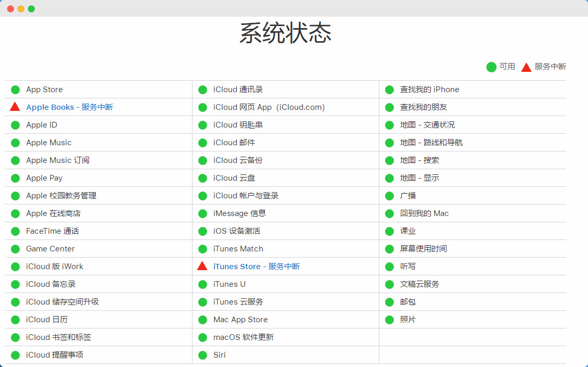Click the red outage triangle beside Apple Books

pyautogui.click(x=16, y=107)
